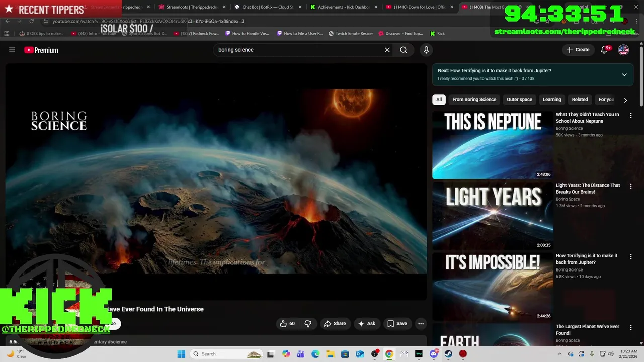Select the Outer space chip
Image resolution: width=644 pixels, height=362 pixels.
[519, 99]
